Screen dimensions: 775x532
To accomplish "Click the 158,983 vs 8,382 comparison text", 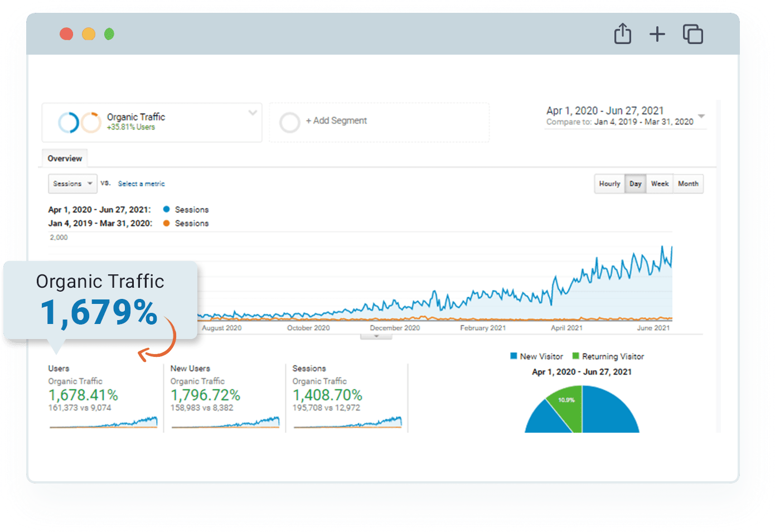I will point(202,408).
